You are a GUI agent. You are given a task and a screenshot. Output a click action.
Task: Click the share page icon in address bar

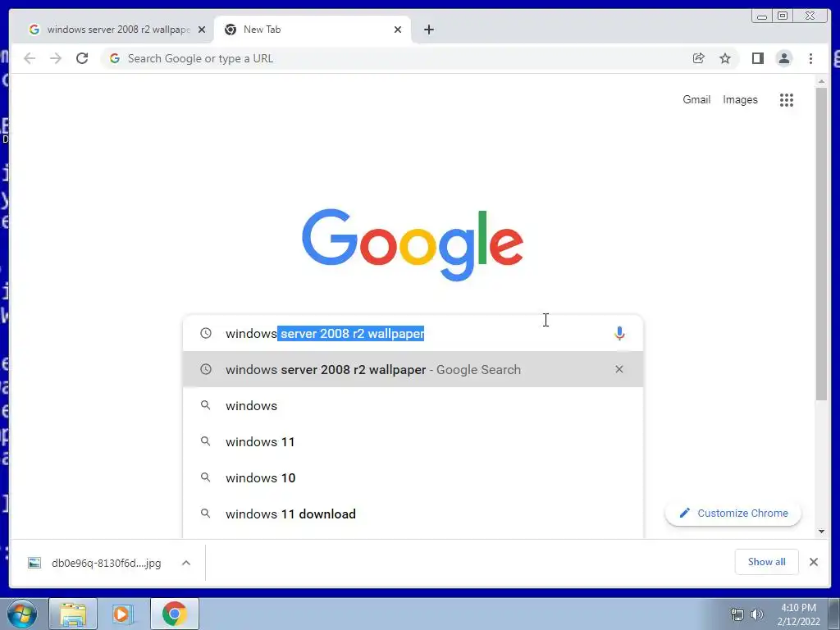698,58
